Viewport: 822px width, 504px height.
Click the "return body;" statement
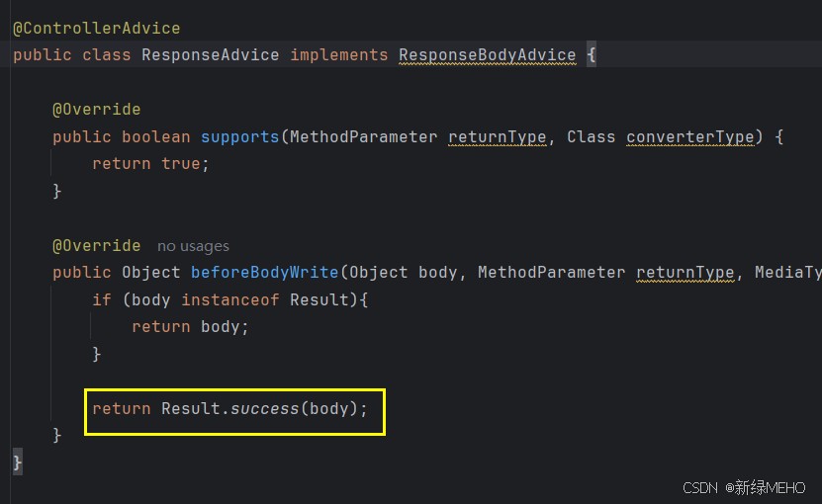pos(190,326)
